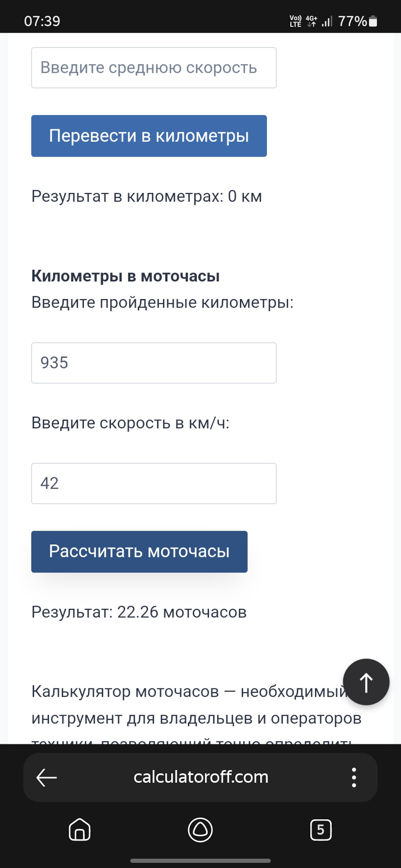Viewport: 401px width, 868px height.
Task: Tap the 07:39 clock in status bar
Action: click(42, 21)
